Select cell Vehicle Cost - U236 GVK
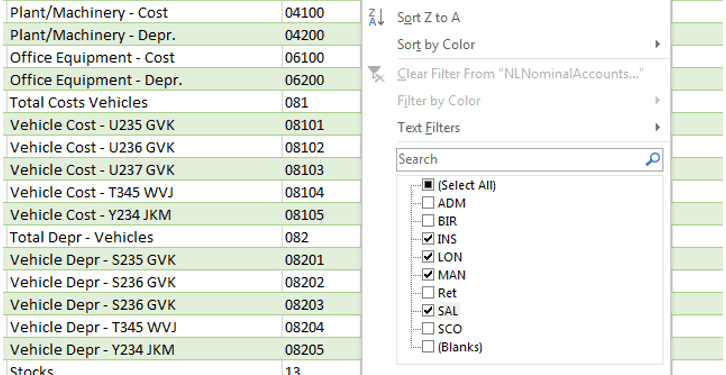This screenshot has height=375, width=726. point(143,147)
